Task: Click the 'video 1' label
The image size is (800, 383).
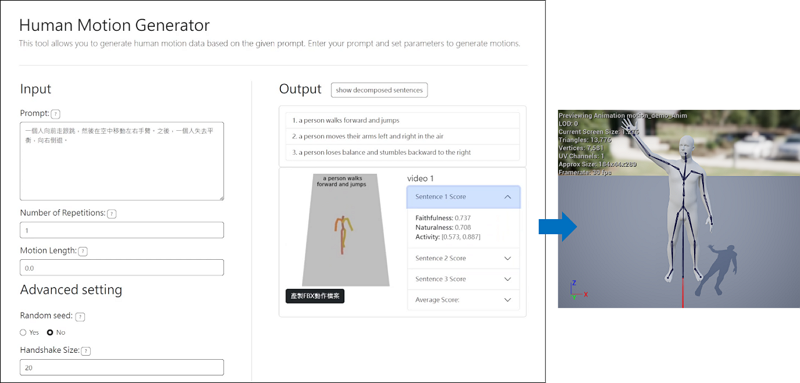Action: (420, 178)
